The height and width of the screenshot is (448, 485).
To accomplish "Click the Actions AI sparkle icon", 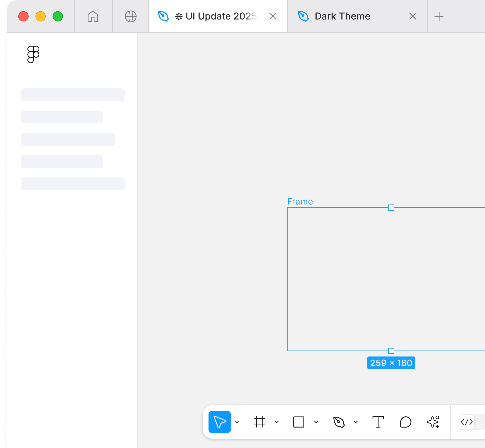I will coord(434,422).
